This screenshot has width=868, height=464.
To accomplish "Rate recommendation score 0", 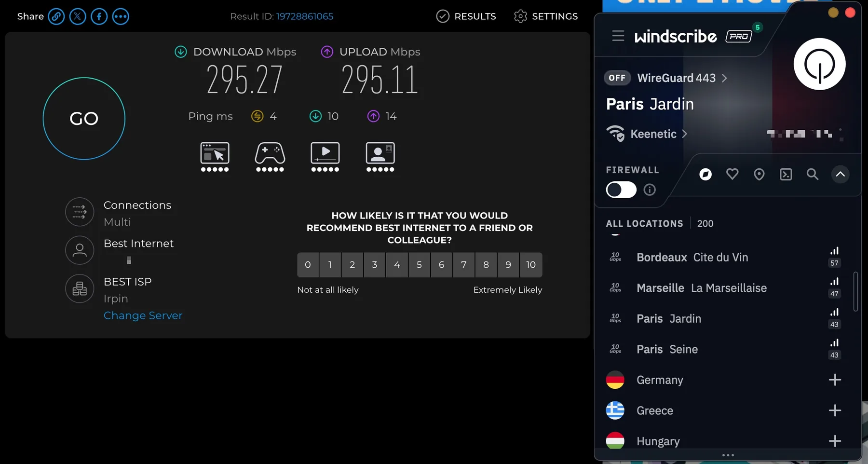I will [308, 265].
